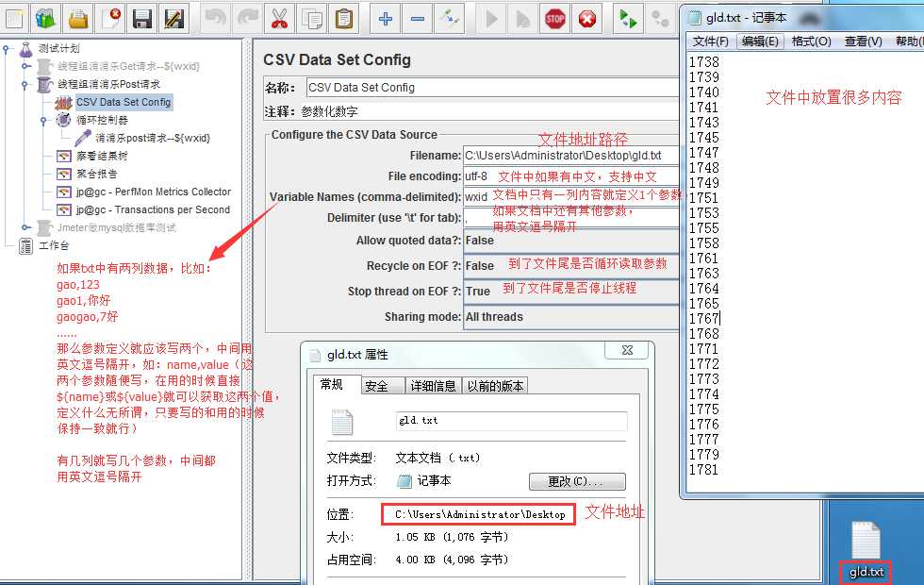The height and width of the screenshot is (585, 924).
Task: Click the Filename path field
Action: [571, 156]
